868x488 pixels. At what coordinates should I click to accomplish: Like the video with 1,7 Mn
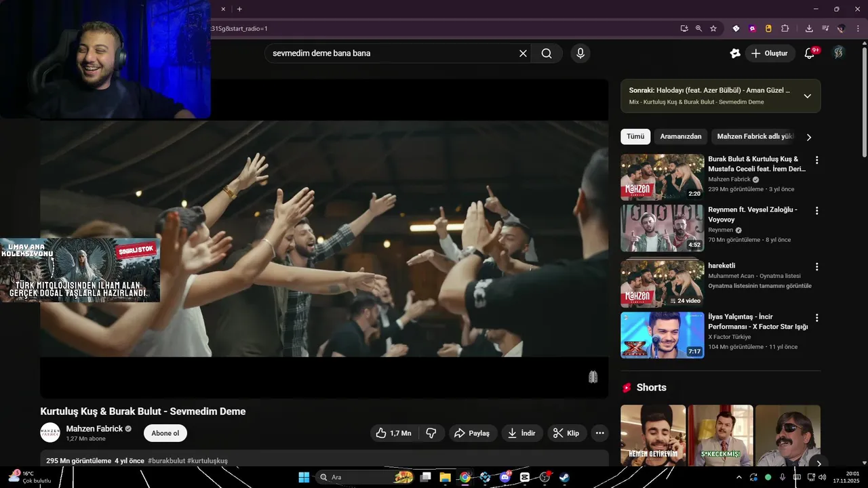tap(394, 433)
